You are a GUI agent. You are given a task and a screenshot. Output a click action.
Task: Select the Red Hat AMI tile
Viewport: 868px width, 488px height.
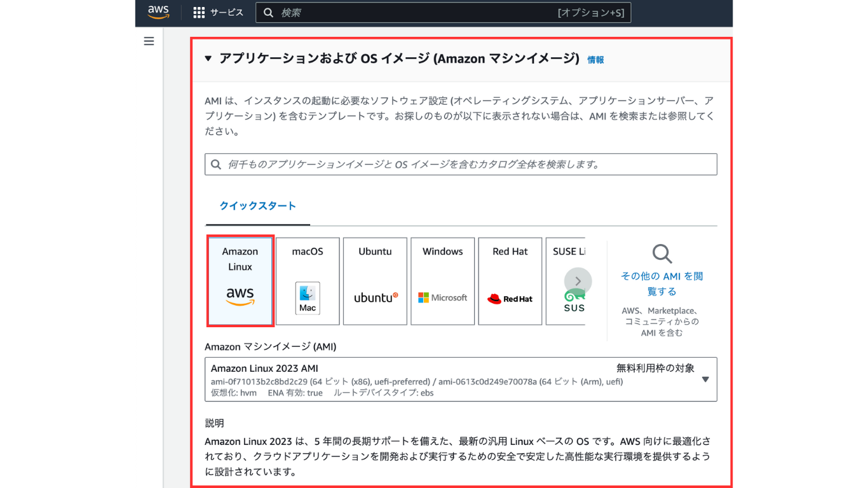(x=510, y=281)
